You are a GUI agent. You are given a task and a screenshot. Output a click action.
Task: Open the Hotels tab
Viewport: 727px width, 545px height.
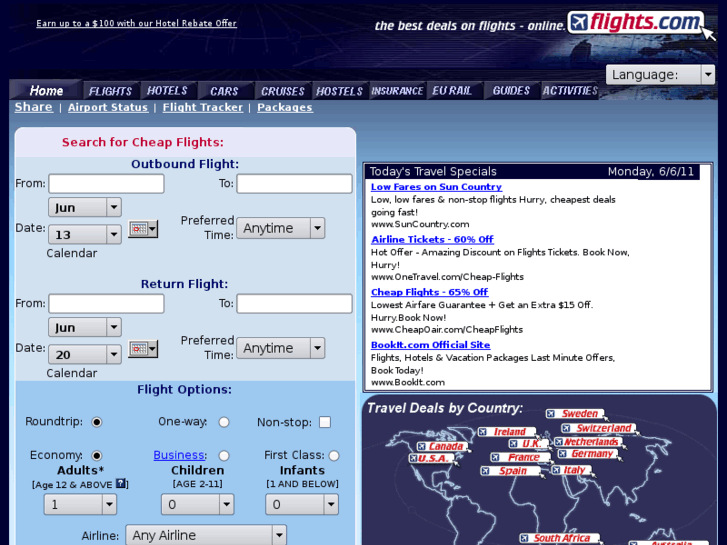coord(167,90)
